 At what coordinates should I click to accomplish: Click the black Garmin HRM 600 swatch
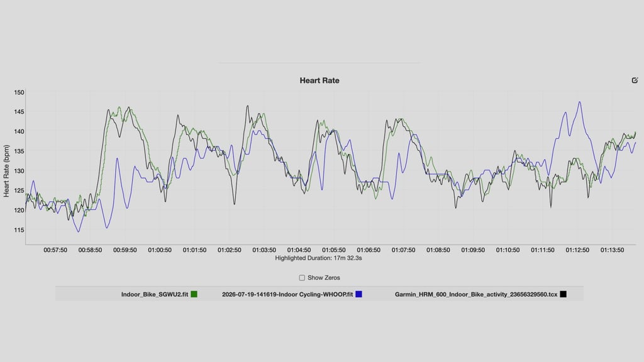click(563, 294)
